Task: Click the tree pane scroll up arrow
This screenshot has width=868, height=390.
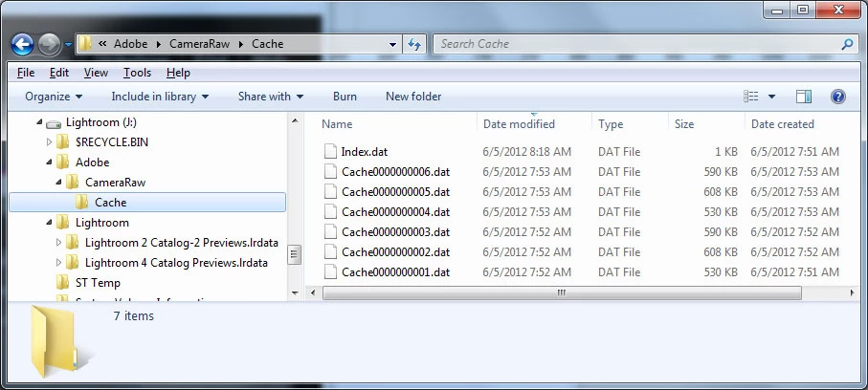Action: click(295, 120)
